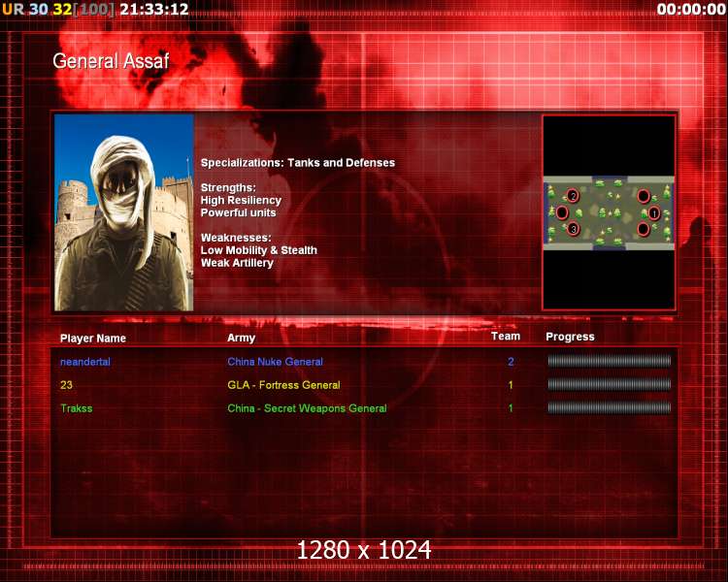Click player 23's loading progress bar
Image resolution: width=728 pixels, height=582 pixels.
pos(610,384)
